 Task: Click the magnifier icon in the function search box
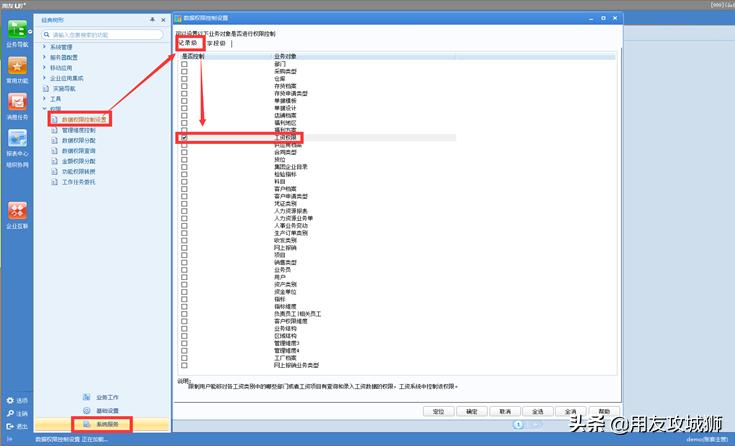point(46,35)
